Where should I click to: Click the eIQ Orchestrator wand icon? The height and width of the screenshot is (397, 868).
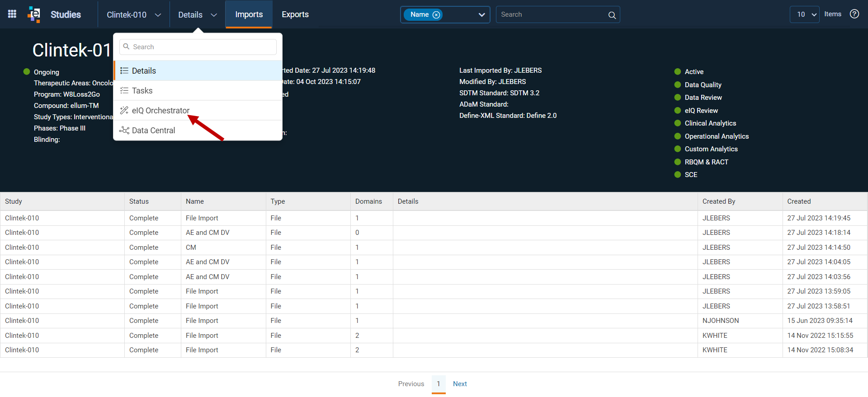[x=124, y=110]
